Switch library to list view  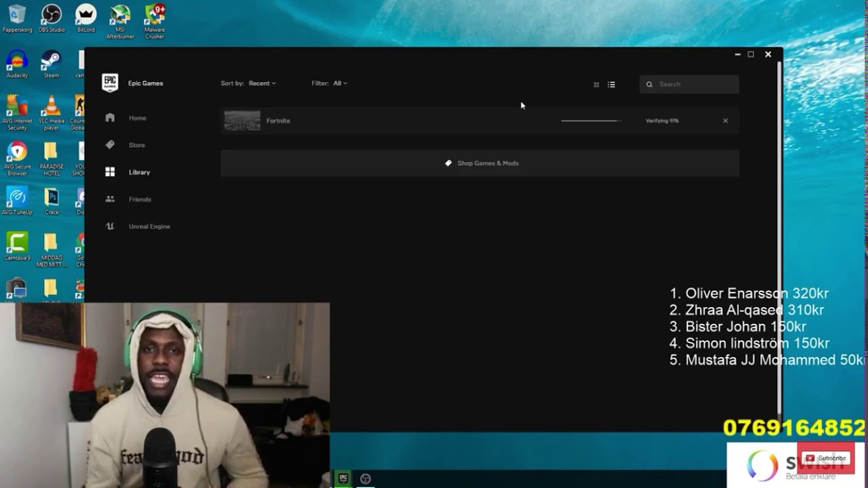point(611,85)
